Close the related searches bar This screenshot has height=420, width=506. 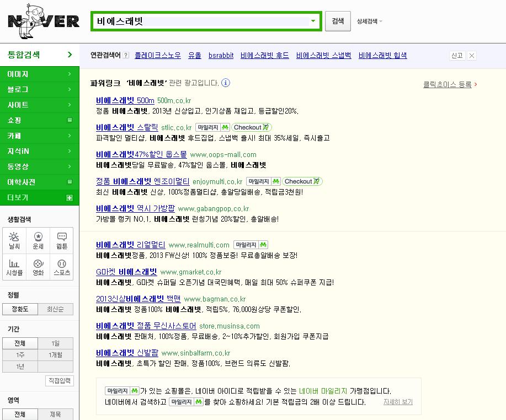point(471,56)
